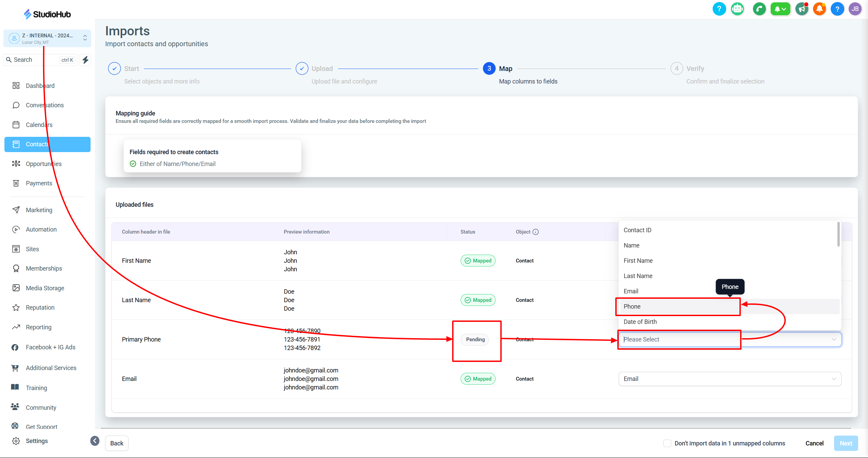The image size is (868, 458).
Task: Click the green phone dialer icon
Action: pos(759,9)
